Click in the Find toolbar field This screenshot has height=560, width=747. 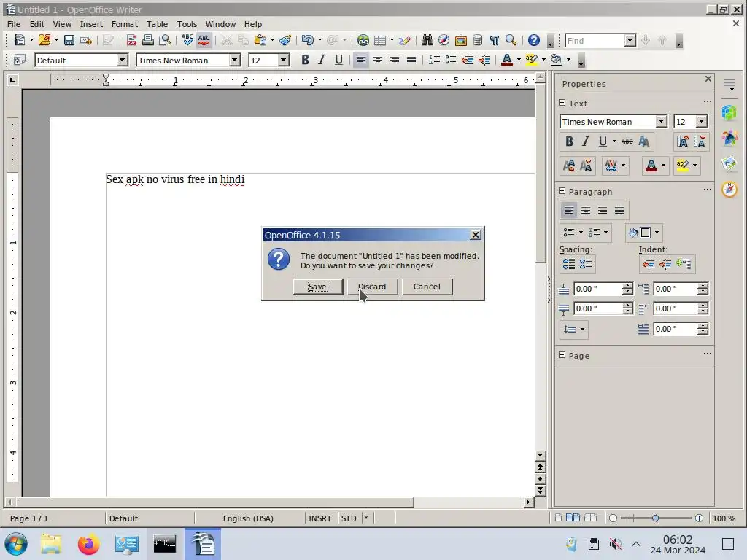pos(595,41)
